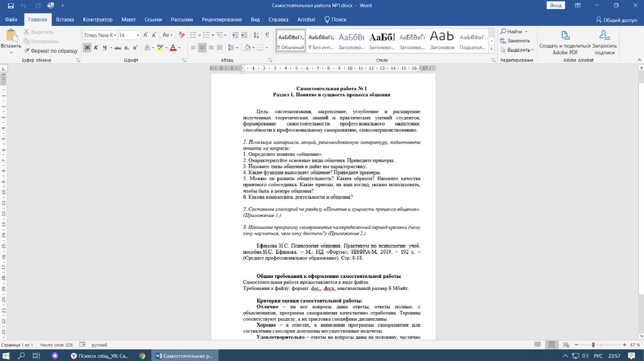The image size is (644, 361).
Task: Toggle bold formatting (Ж)
Action: point(87,48)
